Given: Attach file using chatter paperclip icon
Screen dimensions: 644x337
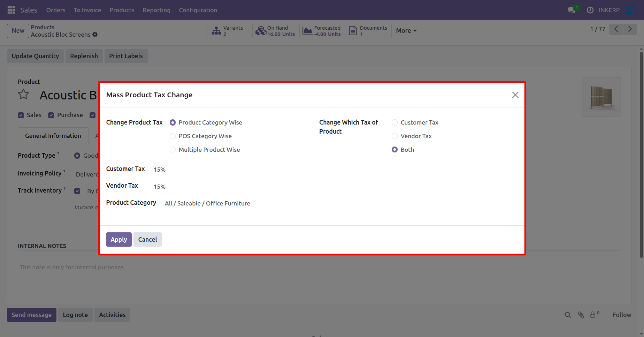Looking at the screenshot, I should pyautogui.click(x=581, y=315).
